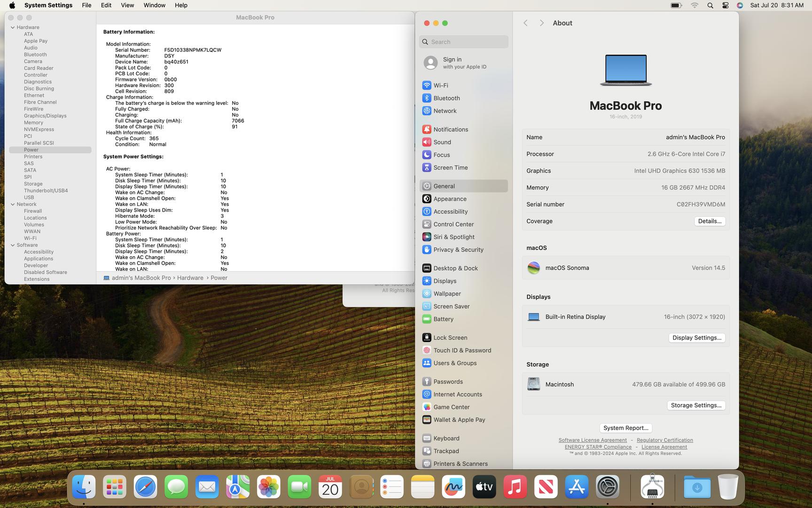812x508 pixels.
Task: Open the Window menu
Action: coord(154,5)
